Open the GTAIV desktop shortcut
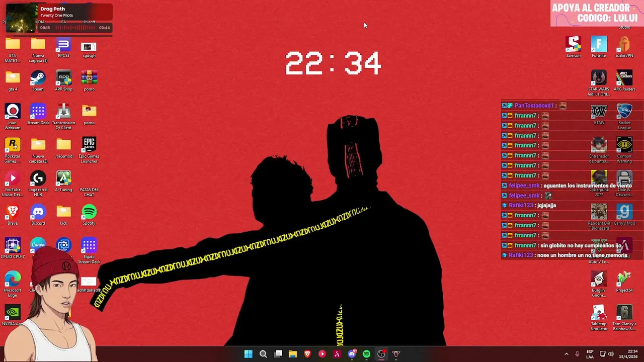This screenshot has width=644, height=362. click(599, 115)
